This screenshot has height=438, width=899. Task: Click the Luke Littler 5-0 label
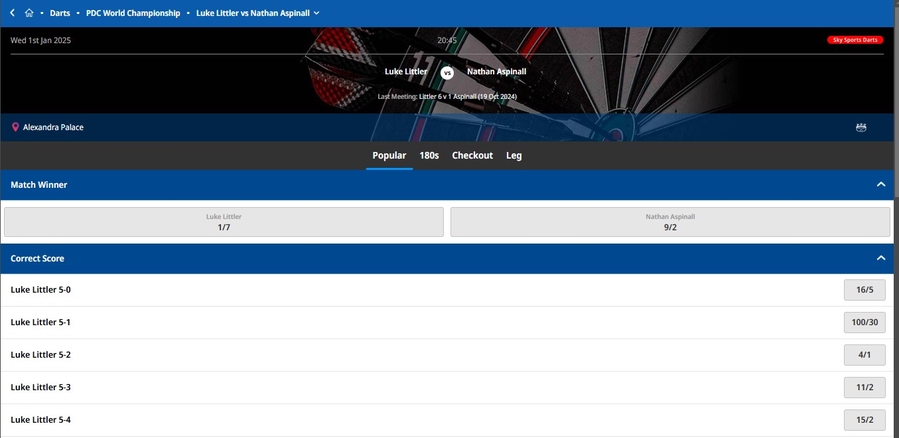41,290
